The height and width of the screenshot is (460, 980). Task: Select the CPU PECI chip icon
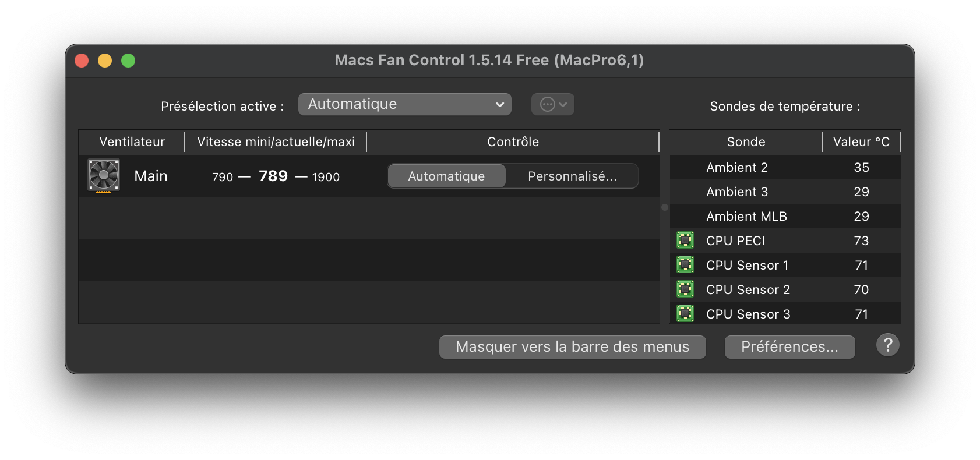point(685,240)
